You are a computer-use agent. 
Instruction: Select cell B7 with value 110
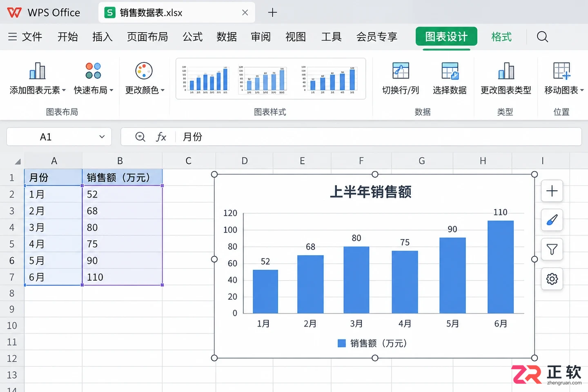[122, 277]
